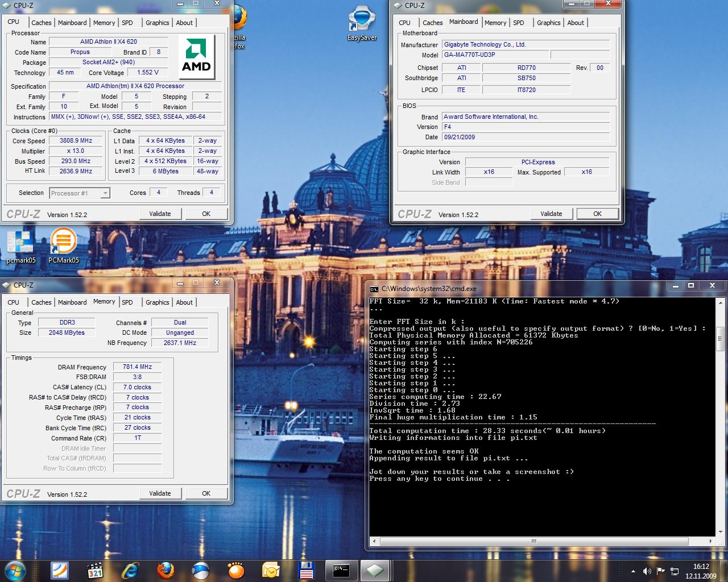The height and width of the screenshot is (582, 728).
Task: Click OK in the top-left CPU-Z window
Action: coord(206,214)
